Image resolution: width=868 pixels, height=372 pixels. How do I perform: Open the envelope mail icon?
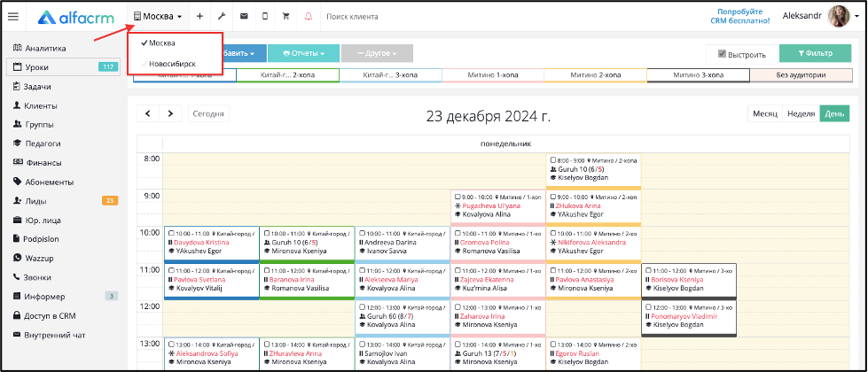244,17
